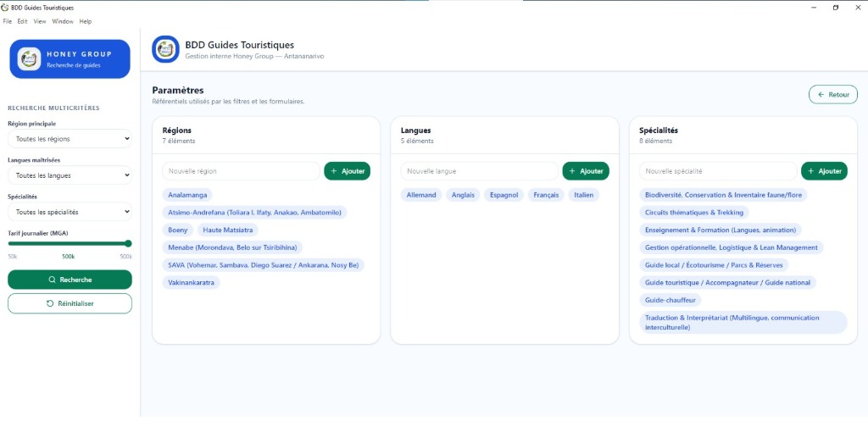Select the Haute Matsiatra region chip
This screenshot has height=444, width=868.
(227, 230)
